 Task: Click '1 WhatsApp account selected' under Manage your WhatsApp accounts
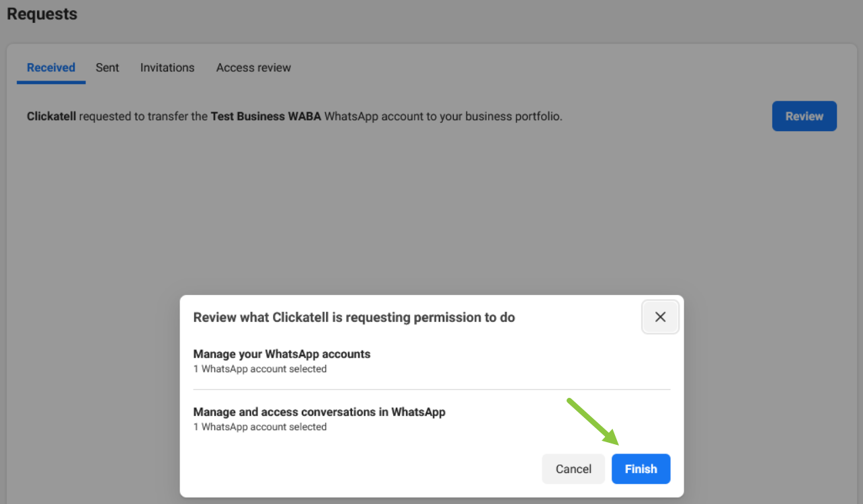260,369
